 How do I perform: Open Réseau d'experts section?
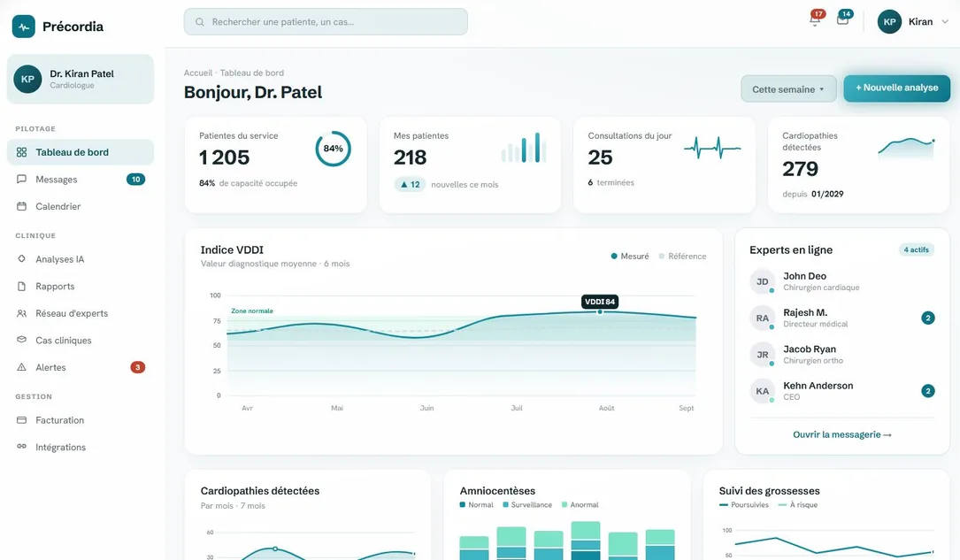pos(81,313)
